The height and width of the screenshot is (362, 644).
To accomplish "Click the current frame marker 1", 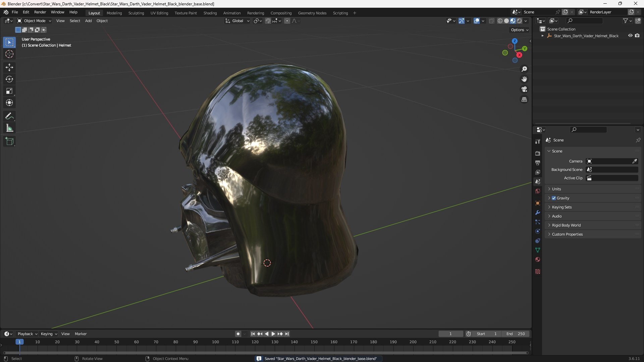I will coord(19,342).
